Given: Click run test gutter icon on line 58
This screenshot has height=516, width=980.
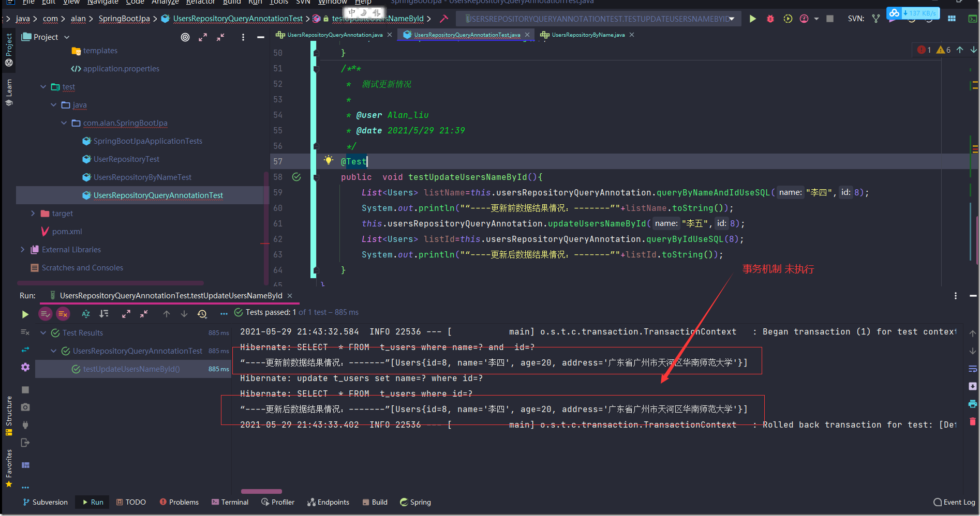Looking at the screenshot, I should tap(296, 177).
